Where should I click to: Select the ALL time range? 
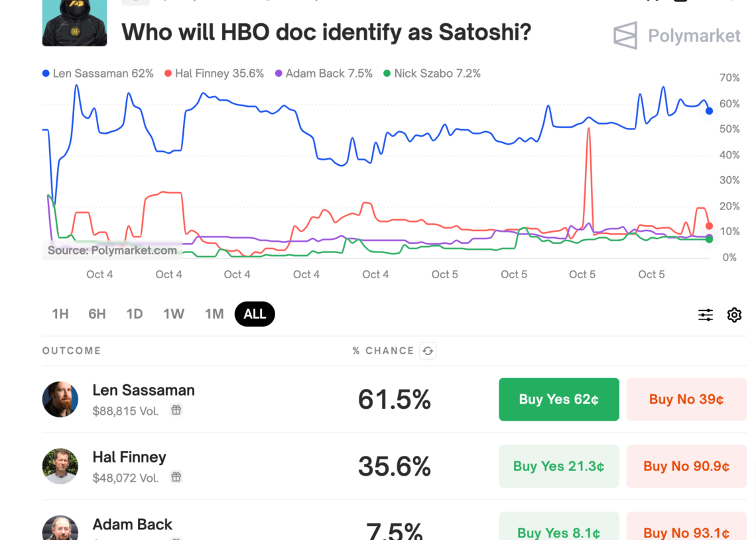click(x=255, y=314)
